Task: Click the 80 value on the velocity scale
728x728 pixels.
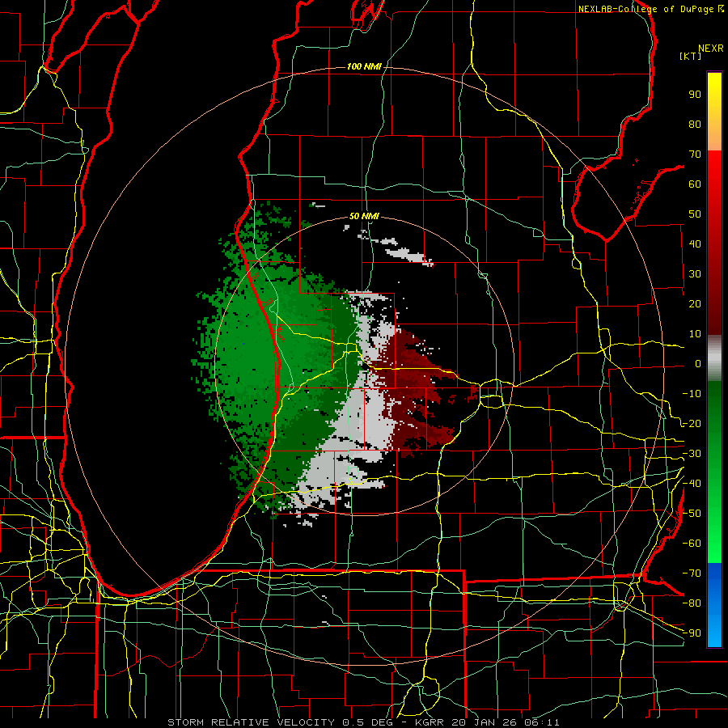Action: (x=695, y=124)
